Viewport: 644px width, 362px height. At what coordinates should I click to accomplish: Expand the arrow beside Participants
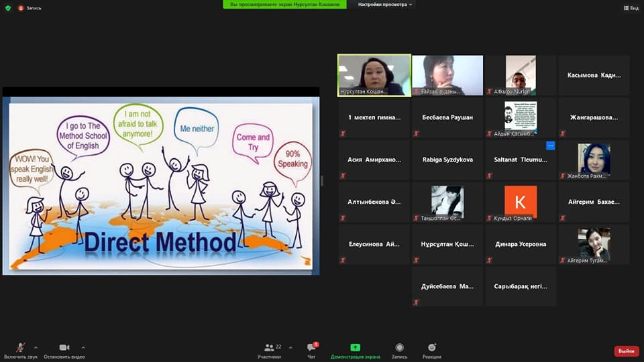(x=290, y=348)
